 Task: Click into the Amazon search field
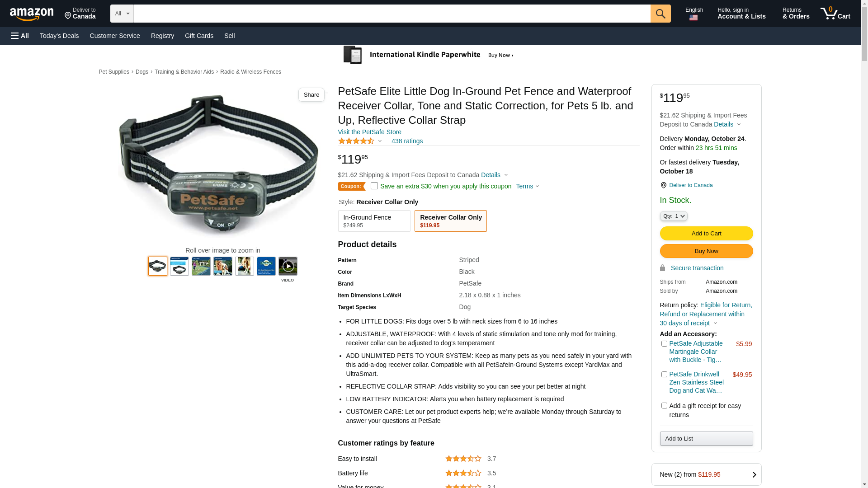pyautogui.click(x=392, y=14)
